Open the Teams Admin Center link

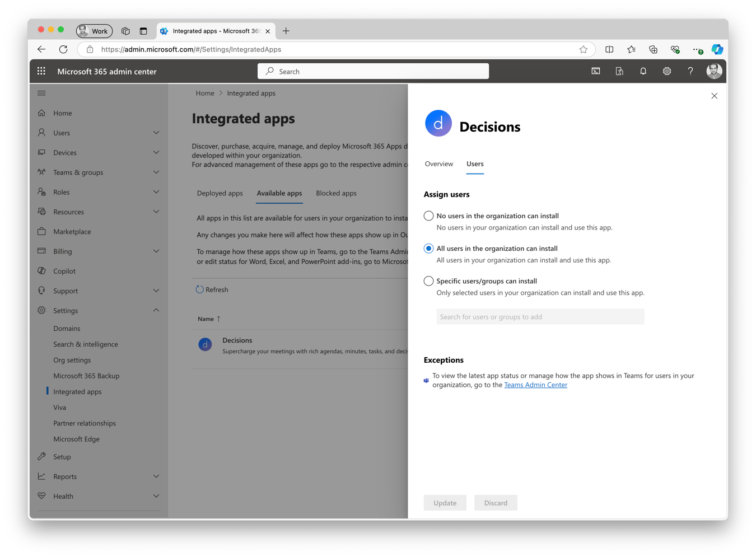(x=535, y=385)
